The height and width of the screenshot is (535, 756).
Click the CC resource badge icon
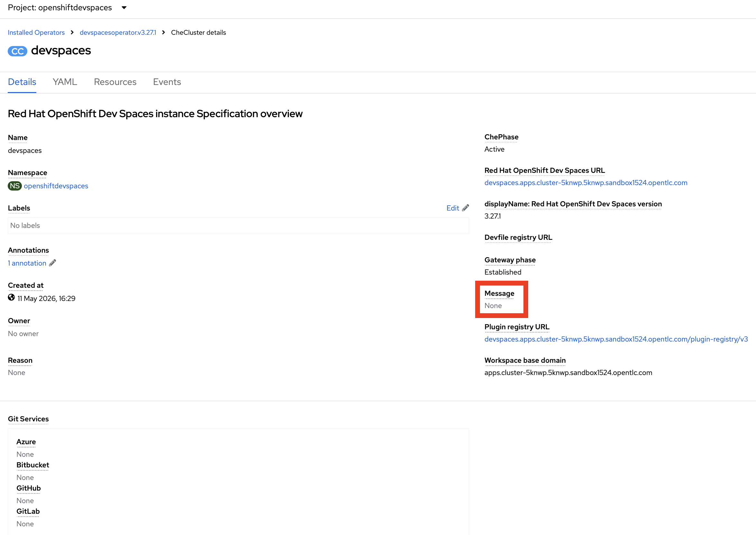[x=17, y=51]
